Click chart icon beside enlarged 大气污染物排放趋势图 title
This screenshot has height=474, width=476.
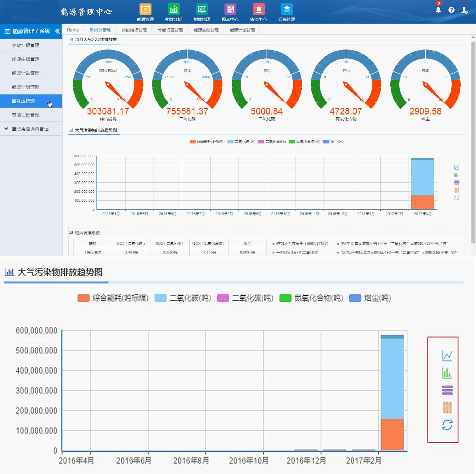point(9,272)
